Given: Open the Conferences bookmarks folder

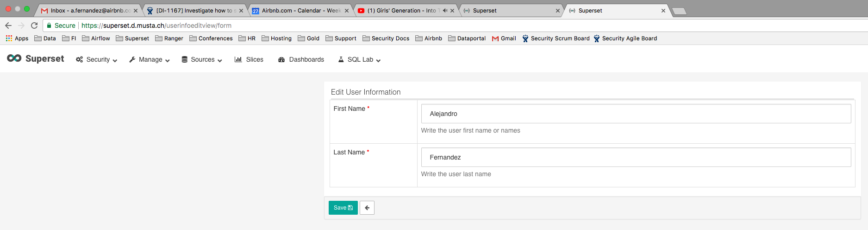Looking at the screenshot, I should point(211,38).
